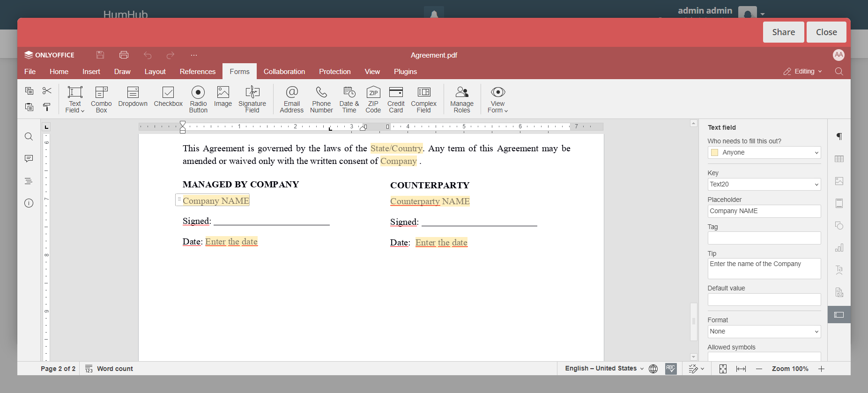
Task: Open Manage Roles
Action: click(462, 99)
